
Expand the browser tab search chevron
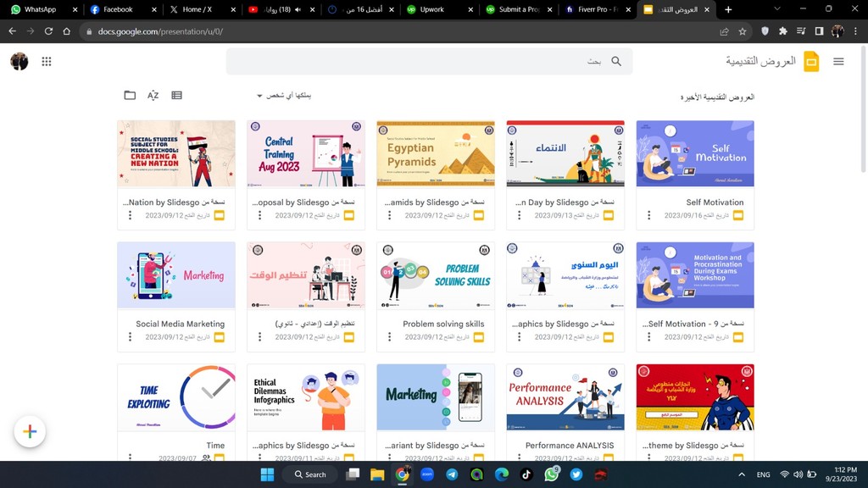point(777,9)
